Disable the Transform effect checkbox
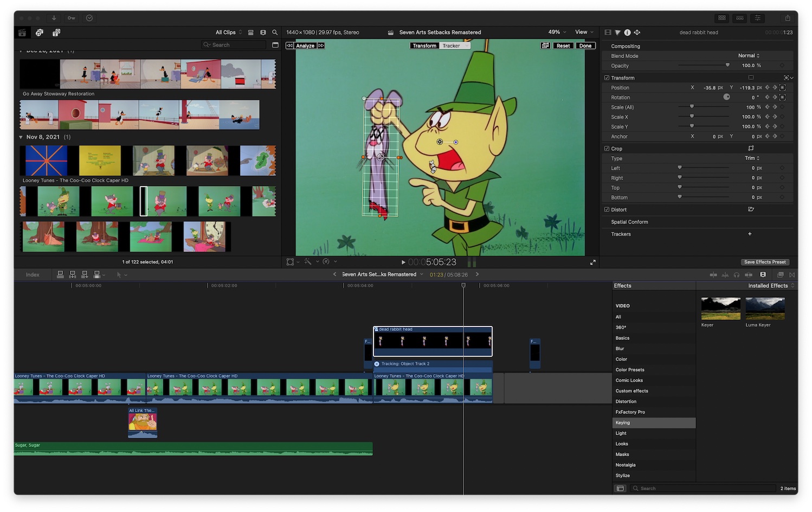 (607, 78)
